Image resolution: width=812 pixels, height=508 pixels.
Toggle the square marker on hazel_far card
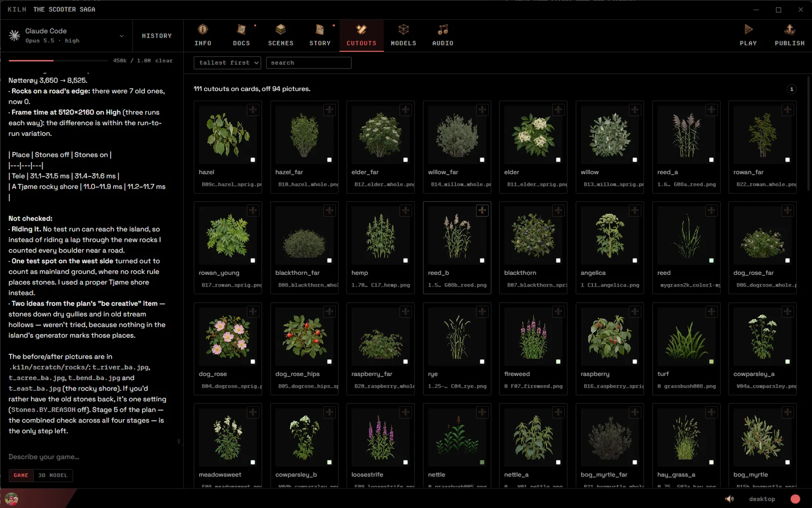click(329, 160)
